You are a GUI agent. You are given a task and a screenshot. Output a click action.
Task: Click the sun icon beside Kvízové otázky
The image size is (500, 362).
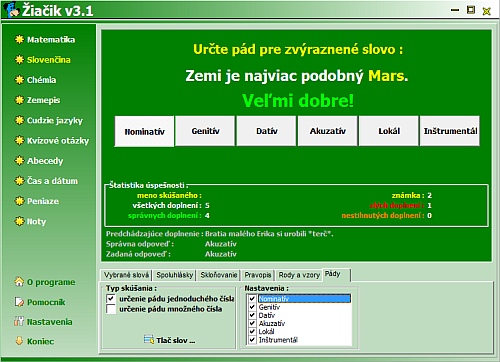coord(19,140)
